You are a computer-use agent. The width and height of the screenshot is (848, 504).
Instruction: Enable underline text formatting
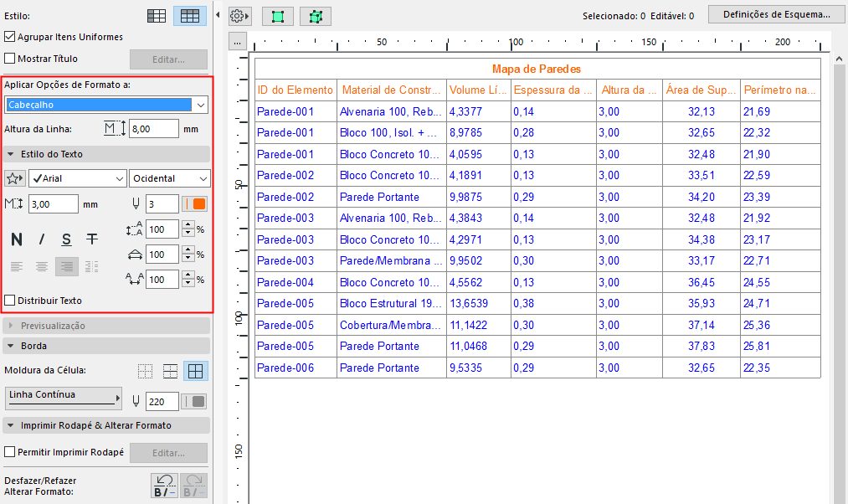[66, 239]
